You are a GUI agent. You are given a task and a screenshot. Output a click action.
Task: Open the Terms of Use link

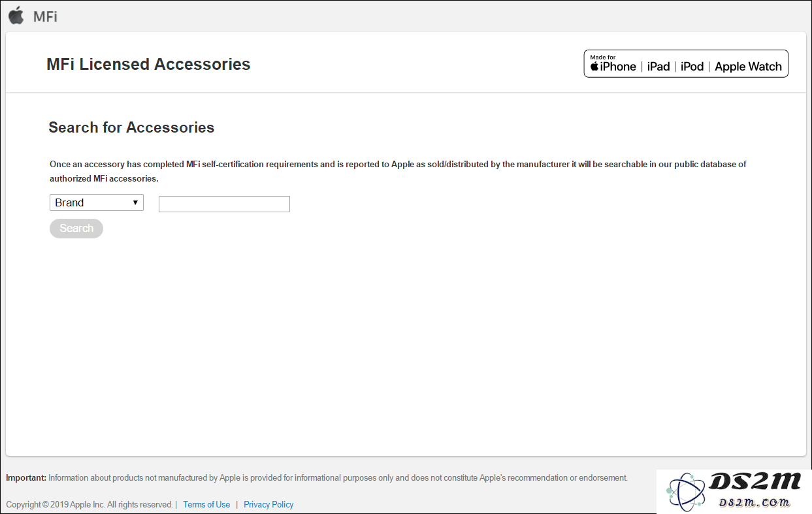click(206, 504)
